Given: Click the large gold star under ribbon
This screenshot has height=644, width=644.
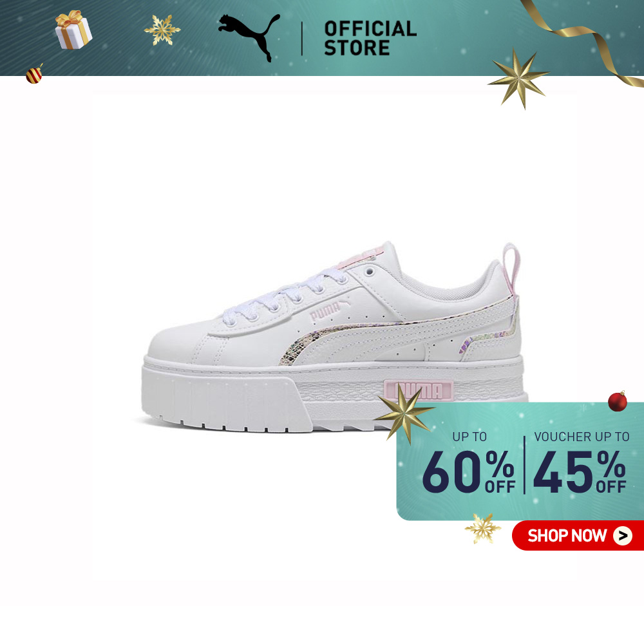Looking at the screenshot, I should [518, 78].
